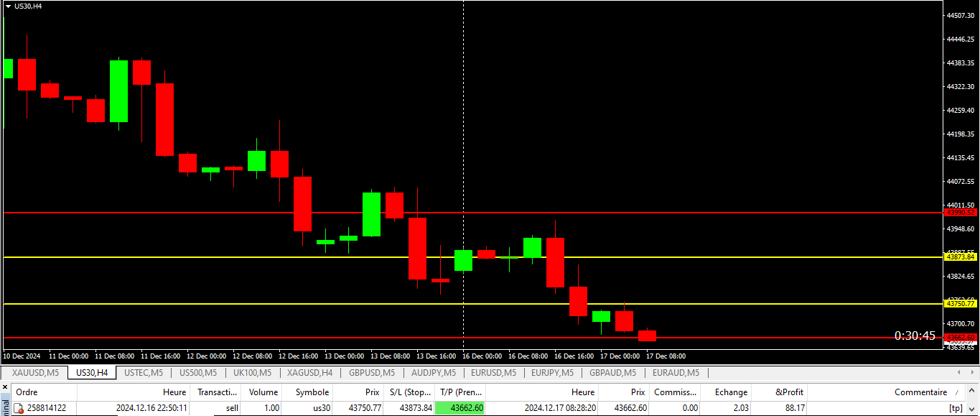Click the '13 Dec 08:00' time axis label
This screenshot has width=980, height=416.
tap(390, 356)
